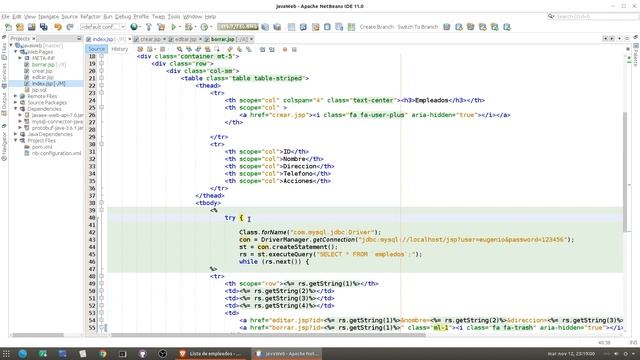Open the configuration dropdown default conf
The width and height of the screenshot is (640, 360).
point(103,27)
